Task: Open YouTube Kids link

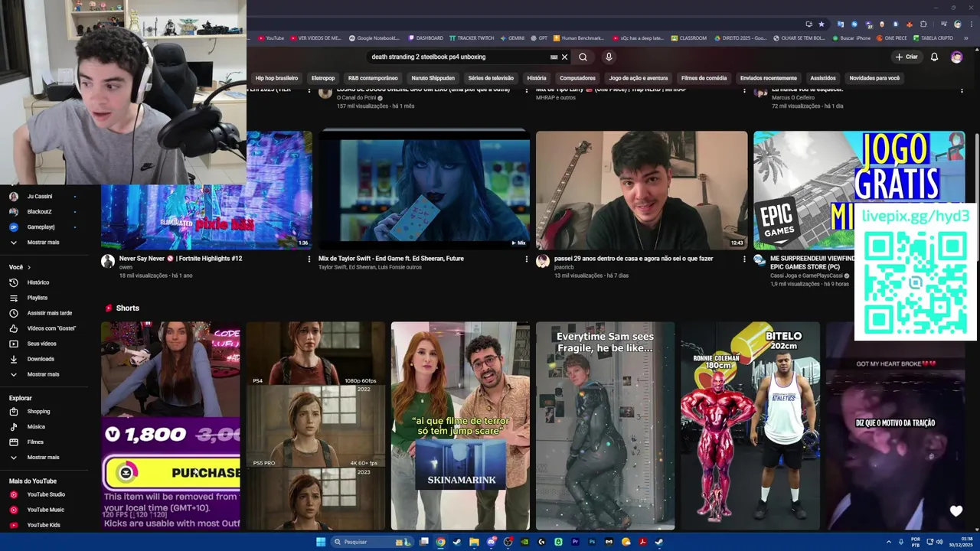Action: click(44, 525)
